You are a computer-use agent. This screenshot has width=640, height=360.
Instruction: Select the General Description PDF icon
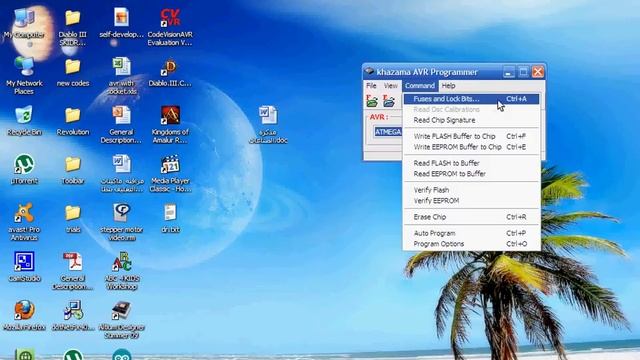[73, 271]
